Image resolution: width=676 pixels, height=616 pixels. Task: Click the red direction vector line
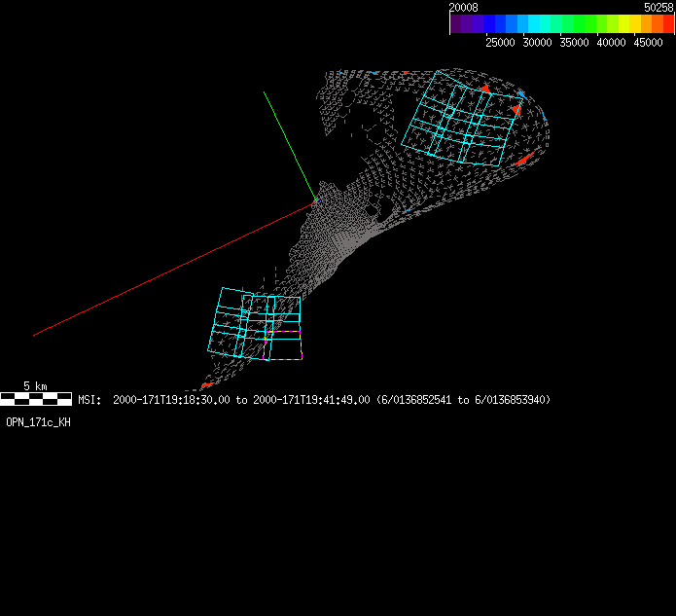pyautogui.click(x=174, y=269)
